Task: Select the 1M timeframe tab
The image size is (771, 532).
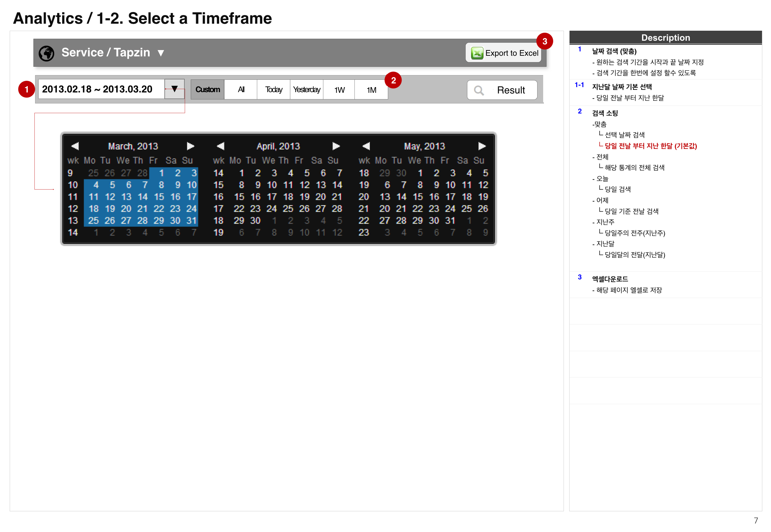Action: (371, 89)
